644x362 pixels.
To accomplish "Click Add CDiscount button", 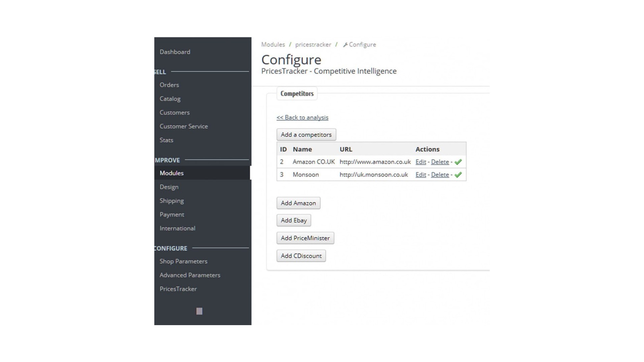I will (301, 256).
